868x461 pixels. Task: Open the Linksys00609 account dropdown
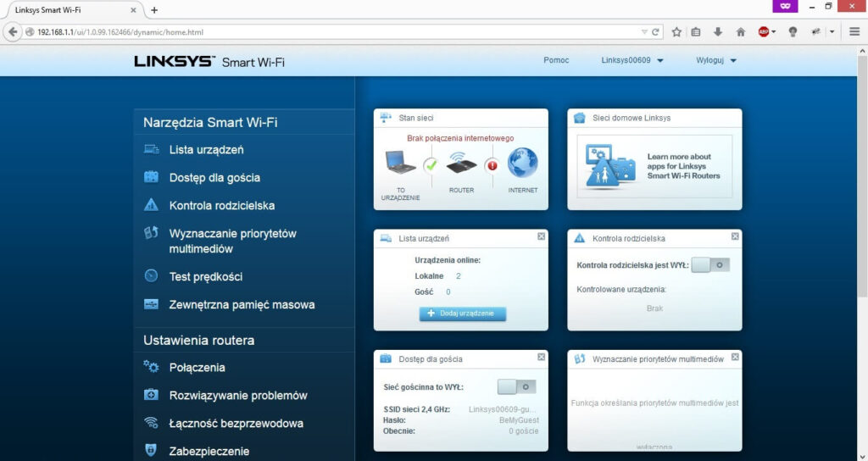[632, 60]
